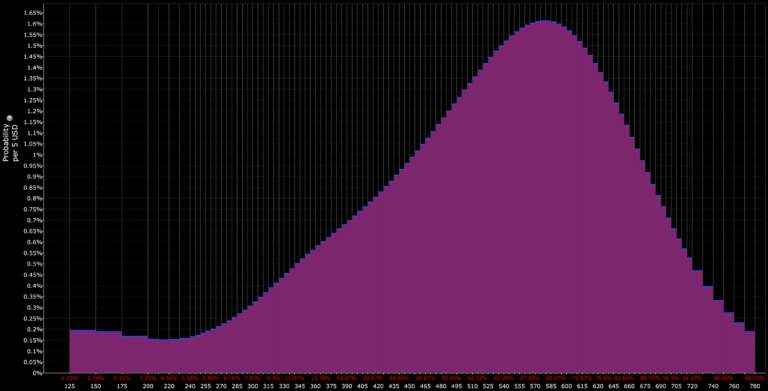Image resolution: width=768 pixels, height=391 pixels.
Task: Click the 150 price label on the x-axis
Action: [96, 386]
